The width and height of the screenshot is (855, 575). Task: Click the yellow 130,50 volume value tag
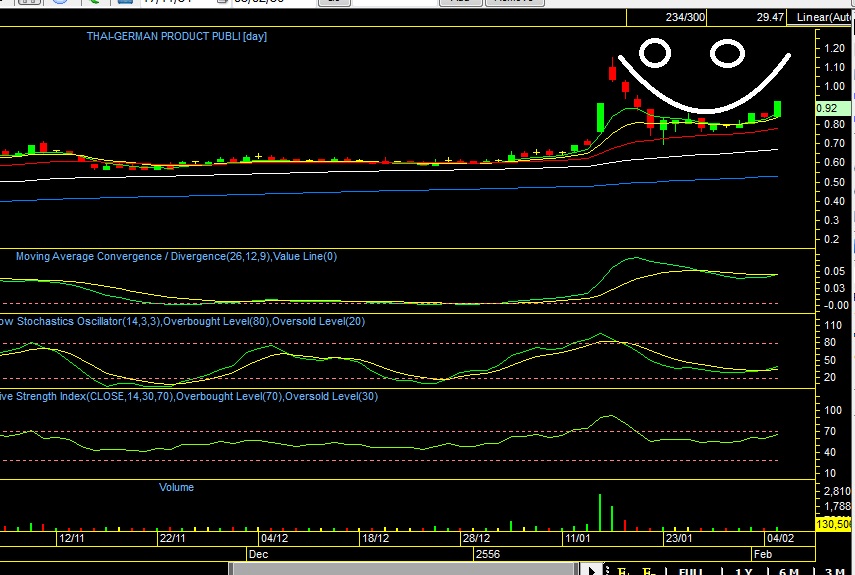[833, 524]
